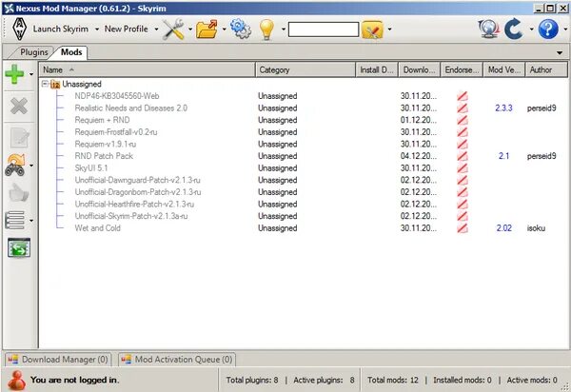The image size is (571, 392).
Task: Open the Download Manager (0) tab
Action: (59, 360)
